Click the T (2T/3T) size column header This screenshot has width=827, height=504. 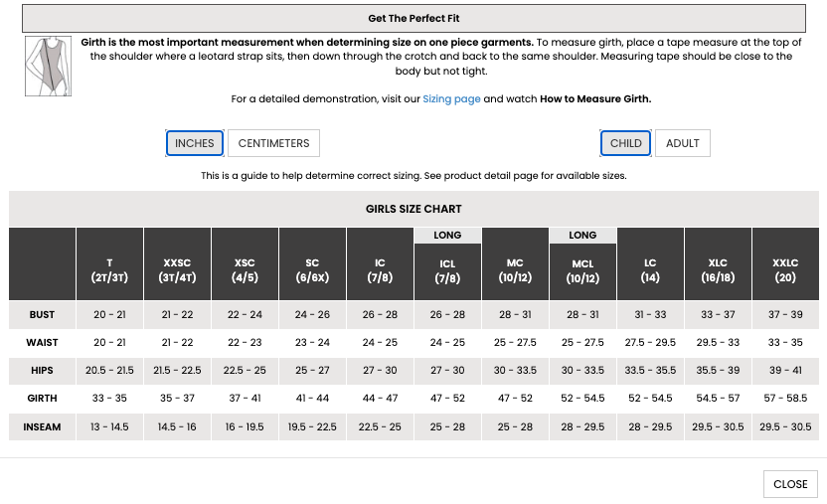pyautogui.click(x=109, y=270)
